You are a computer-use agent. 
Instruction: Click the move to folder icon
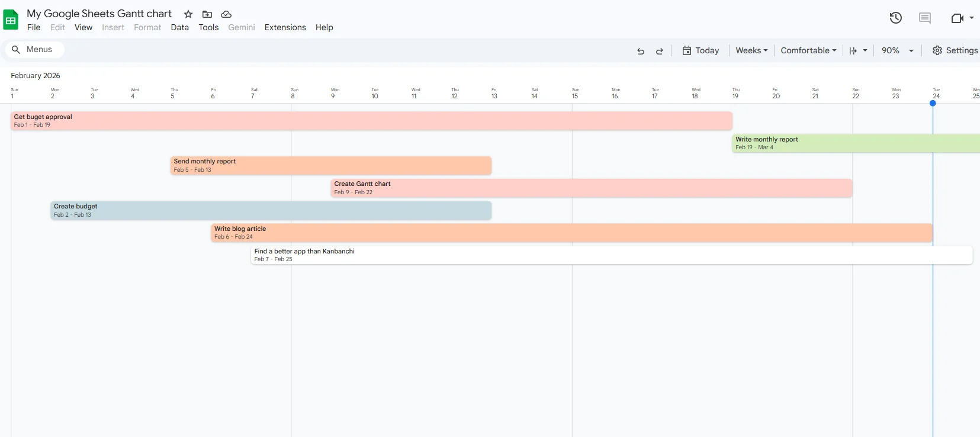tap(207, 14)
